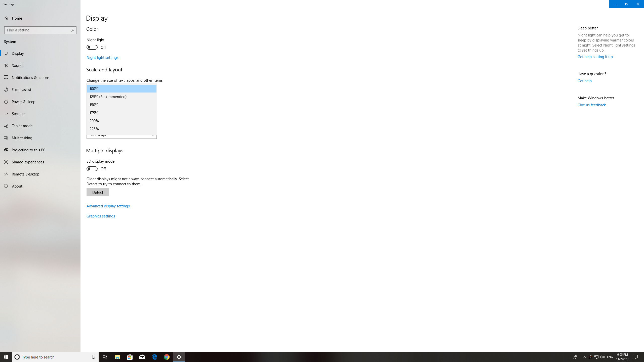Viewport: 644px width, 362px height.
Task: Click the Type here to search box
Action: pyautogui.click(x=55, y=357)
